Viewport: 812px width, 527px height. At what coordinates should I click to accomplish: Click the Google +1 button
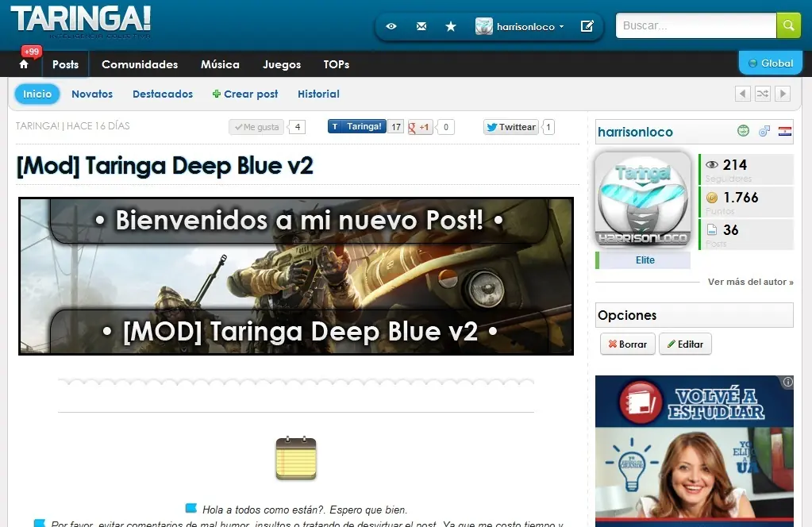point(420,127)
